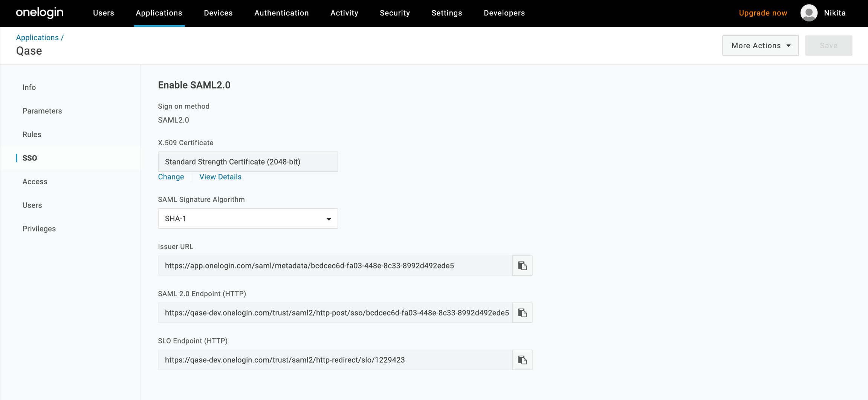The image size is (868, 400).
Task: Copy the SAML 2.0 Endpoint URL
Action: [x=522, y=313]
